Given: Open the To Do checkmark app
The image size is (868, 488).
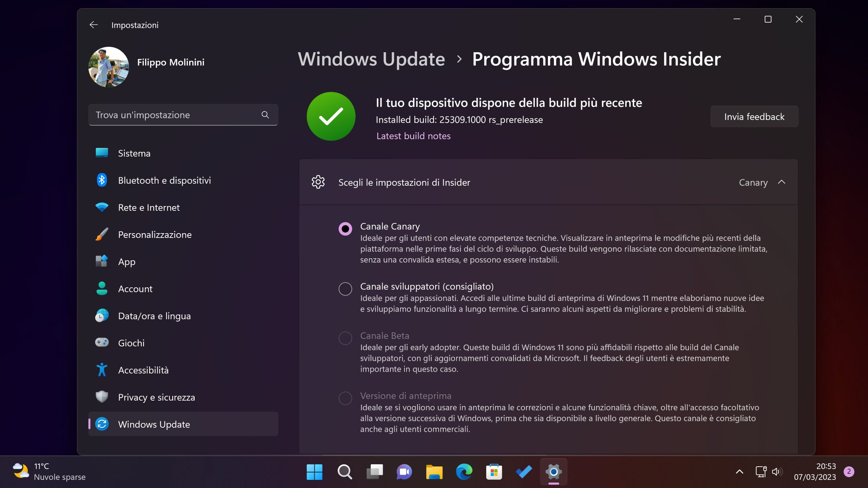Looking at the screenshot, I should pyautogui.click(x=524, y=472).
